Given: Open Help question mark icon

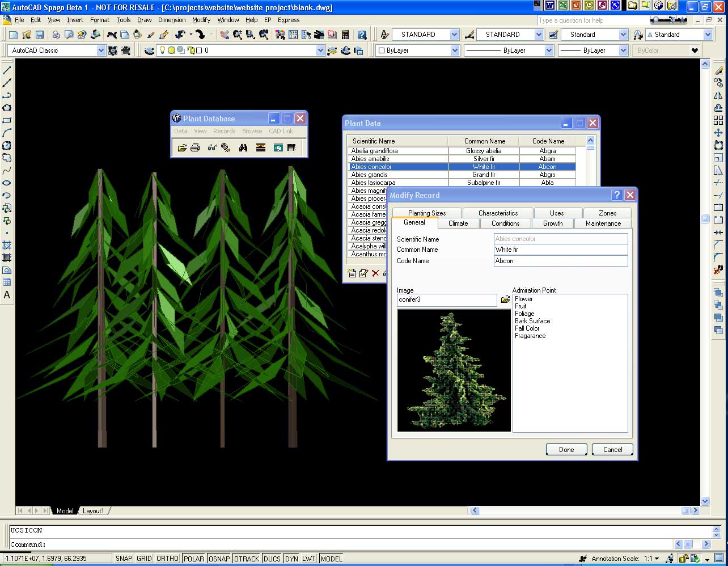Looking at the screenshot, I should coord(362,35).
